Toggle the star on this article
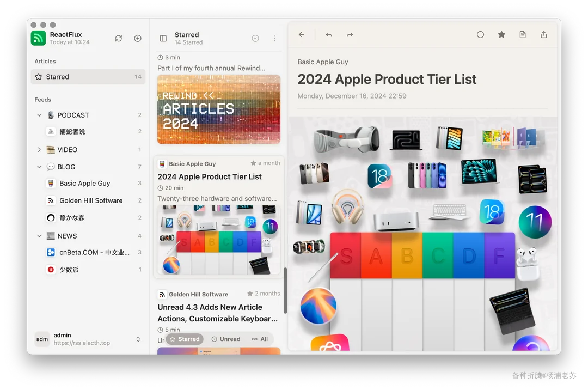This screenshot has width=588, height=390. [x=501, y=34]
